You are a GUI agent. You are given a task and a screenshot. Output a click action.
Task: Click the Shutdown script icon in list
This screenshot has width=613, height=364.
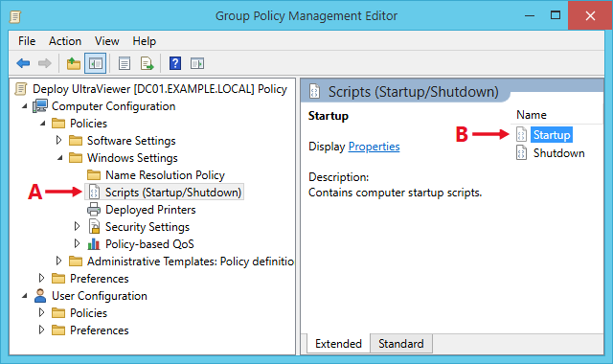(x=521, y=153)
